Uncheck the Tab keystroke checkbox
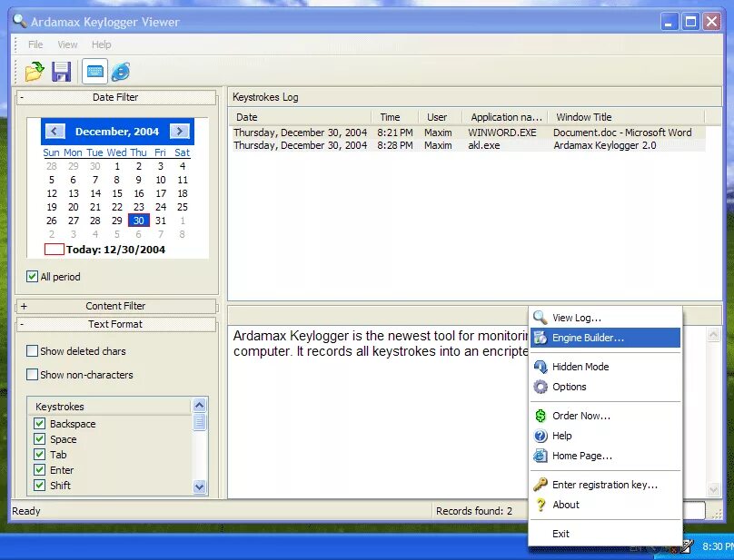 point(39,455)
